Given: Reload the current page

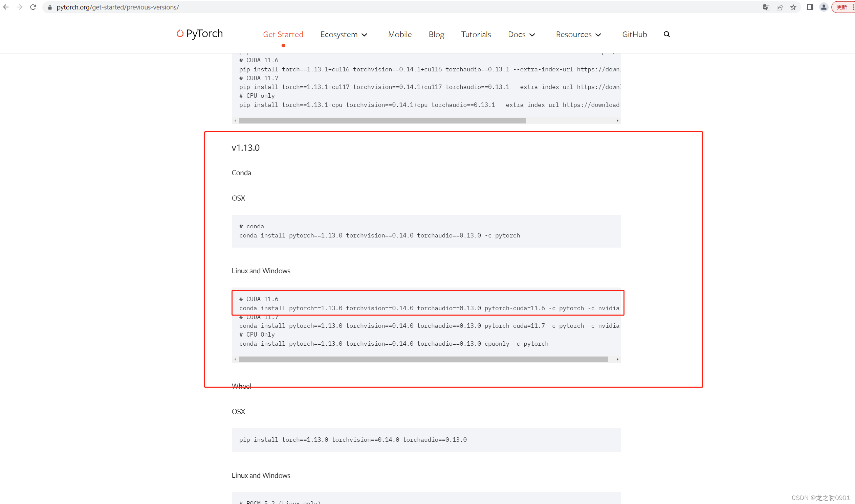Looking at the screenshot, I should pyautogui.click(x=33, y=7).
